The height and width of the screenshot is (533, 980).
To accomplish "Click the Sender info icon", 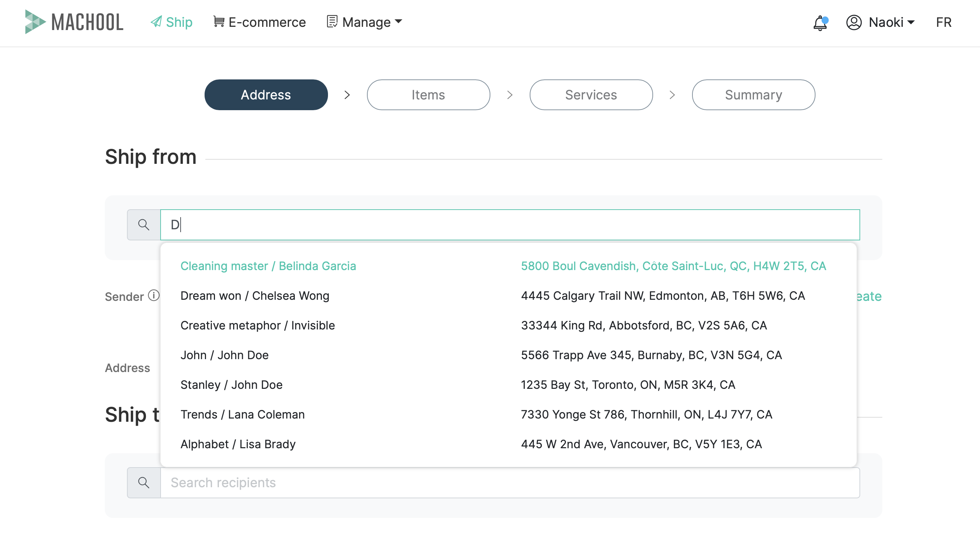I will click(153, 295).
